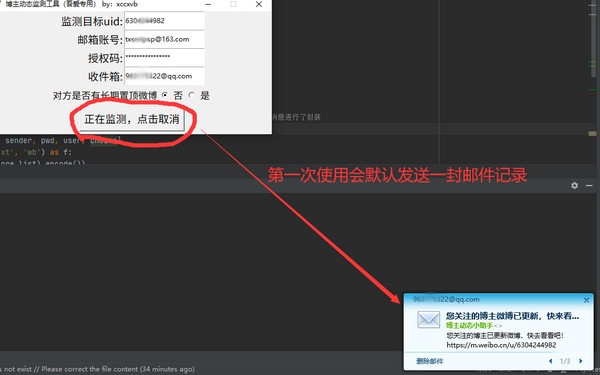600x375 pixels.
Task: Click the 正在监测，点击取消 button
Action: click(132, 119)
